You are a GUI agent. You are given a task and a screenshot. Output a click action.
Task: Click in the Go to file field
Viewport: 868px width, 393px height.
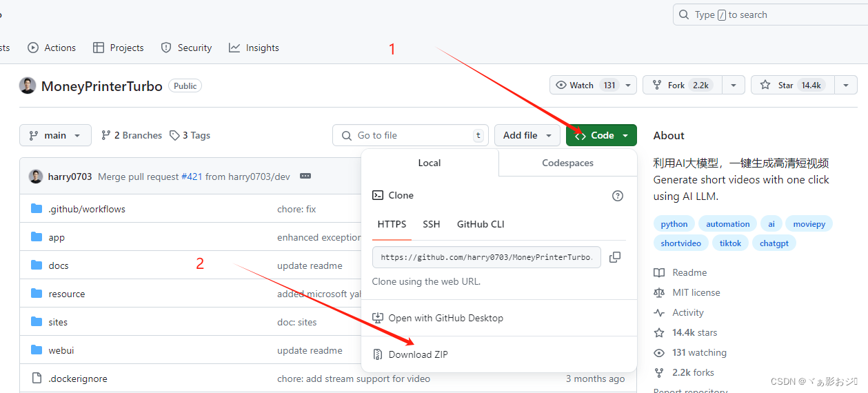pyautogui.click(x=410, y=135)
